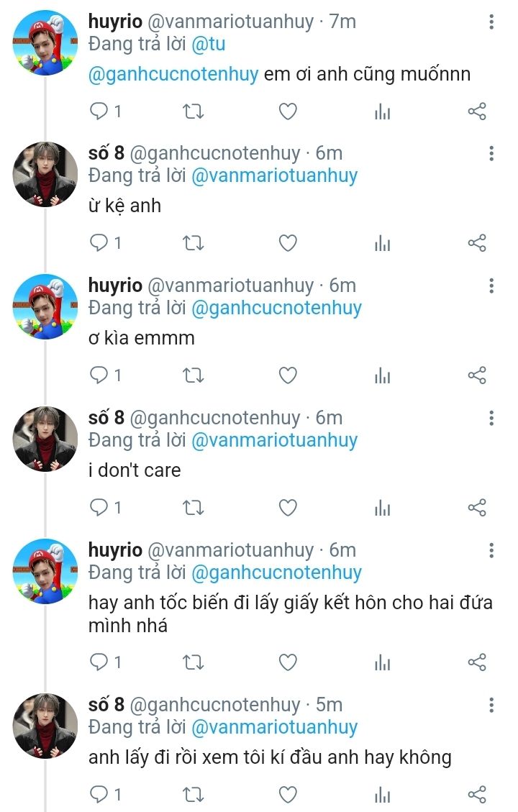Open three-dot menu on "ừ kệ anh" tweet
Image resolution: width=518 pixels, height=812 pixels.
(x=491, y=154)
